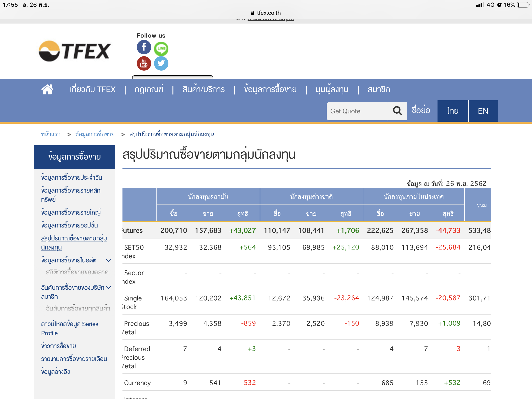The height and width of the screenshot is (399, 532).
Task: Click the Twitter bird icon
Action: pyautogui.click(x=161, y=63)
